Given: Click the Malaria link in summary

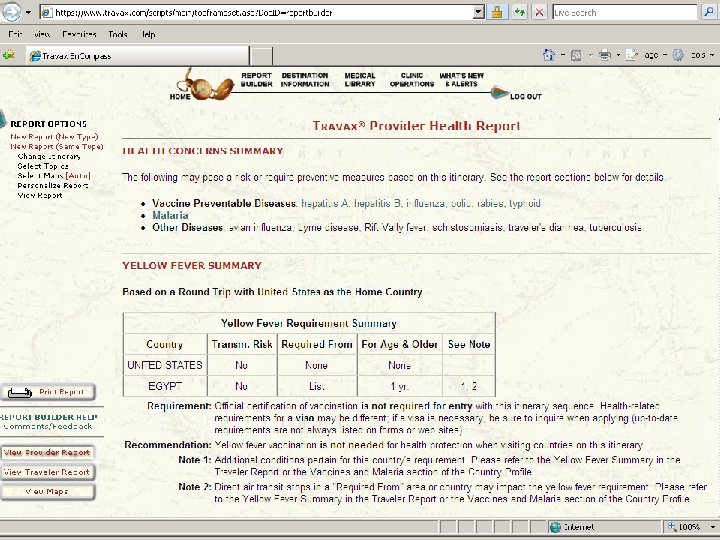Looking at the screenshot, I should [x=170, y=215].
